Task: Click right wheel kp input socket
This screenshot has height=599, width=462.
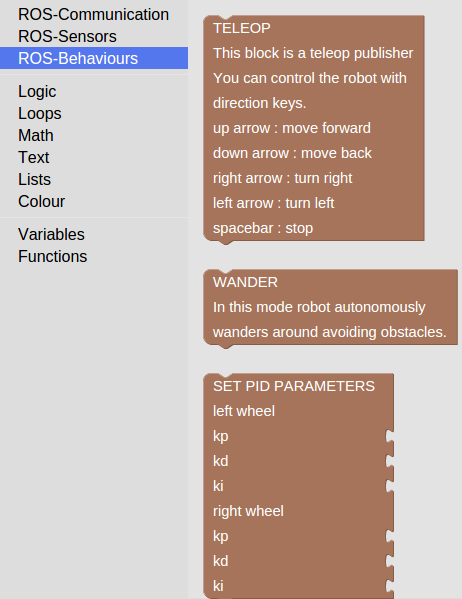Action: point(389,536)
